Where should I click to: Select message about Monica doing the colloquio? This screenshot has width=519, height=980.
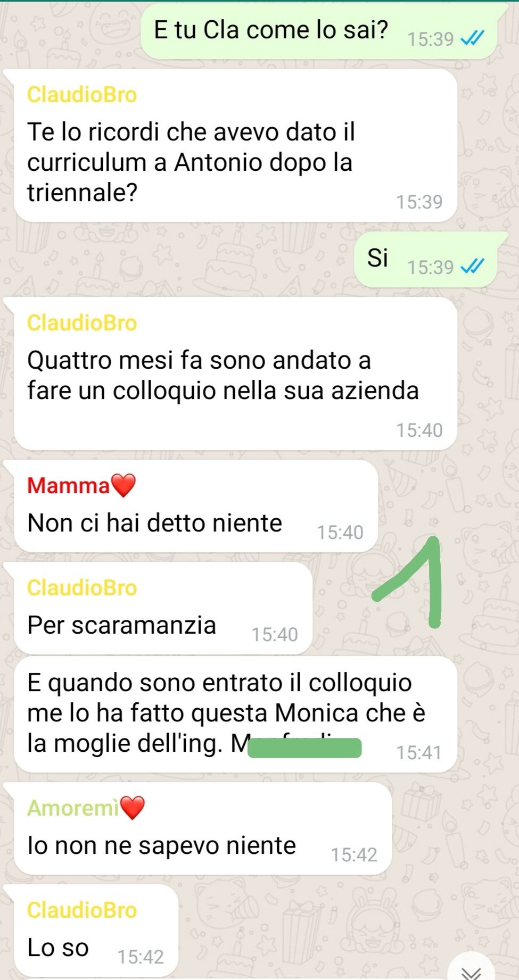[235, 714]
